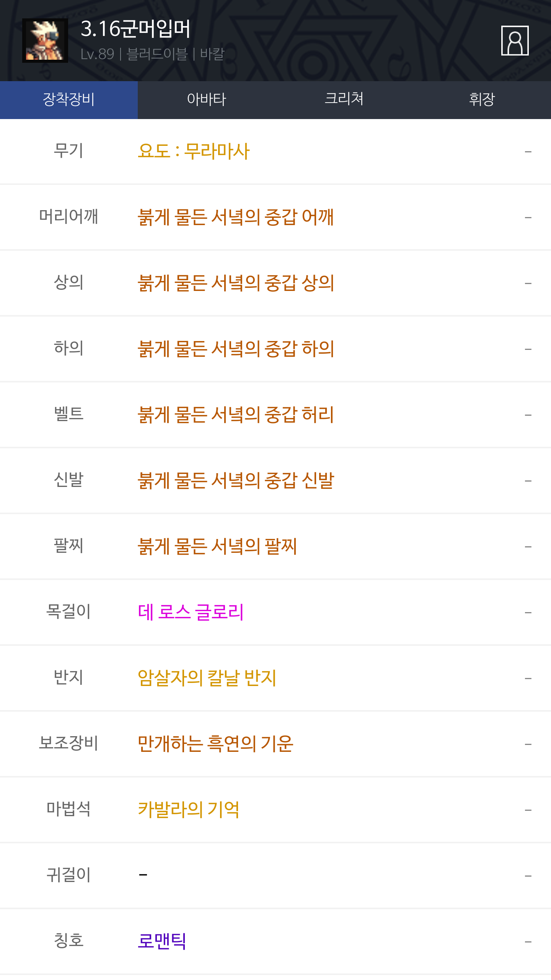Go to the 휘장 tab
Viewport: 551px width, 980px height.
click(x=482, y=100)
